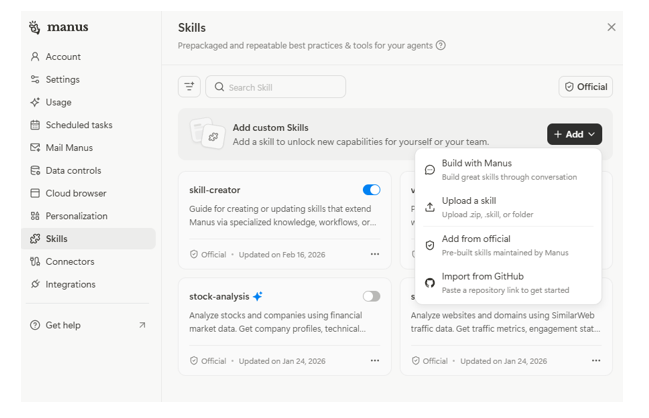Open more options for stock-analysis
Viewport: 649px width, 418px height.
(375, 360)
